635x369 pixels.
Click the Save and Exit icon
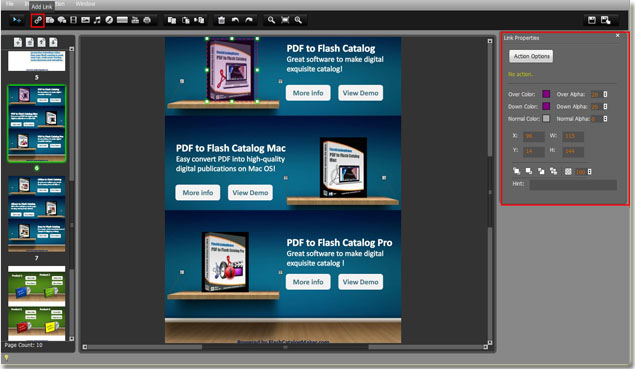[606, 20]
